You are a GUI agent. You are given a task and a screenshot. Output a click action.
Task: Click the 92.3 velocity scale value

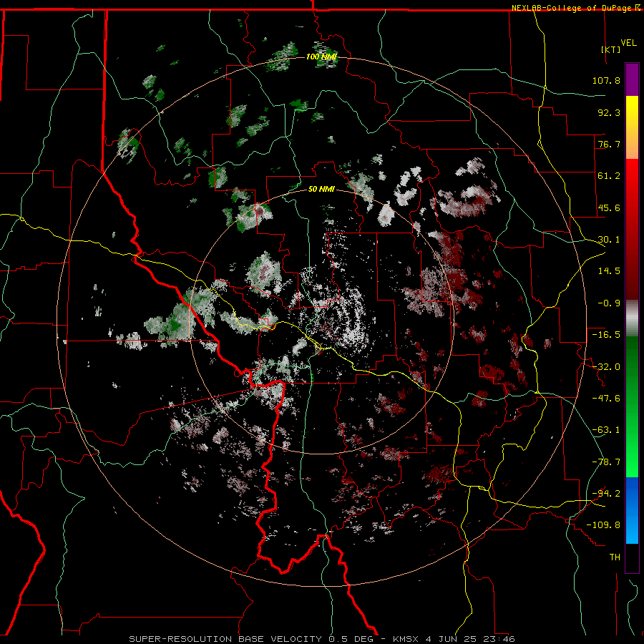609,112
